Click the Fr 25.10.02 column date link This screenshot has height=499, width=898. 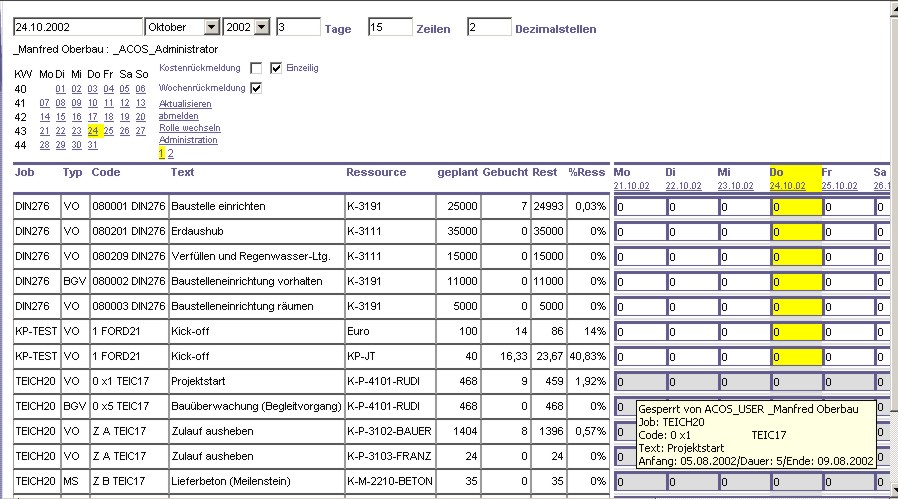point(840,186)
